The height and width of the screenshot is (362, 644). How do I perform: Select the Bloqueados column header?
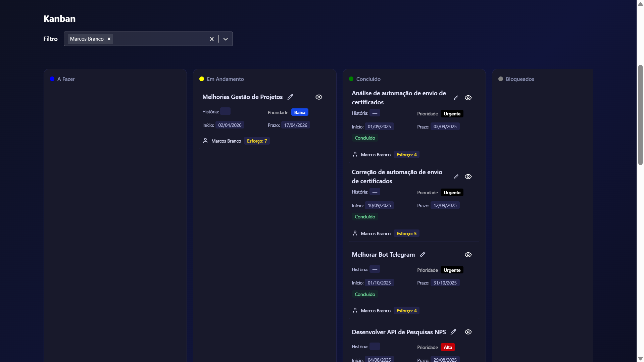(x=520, y=79)
